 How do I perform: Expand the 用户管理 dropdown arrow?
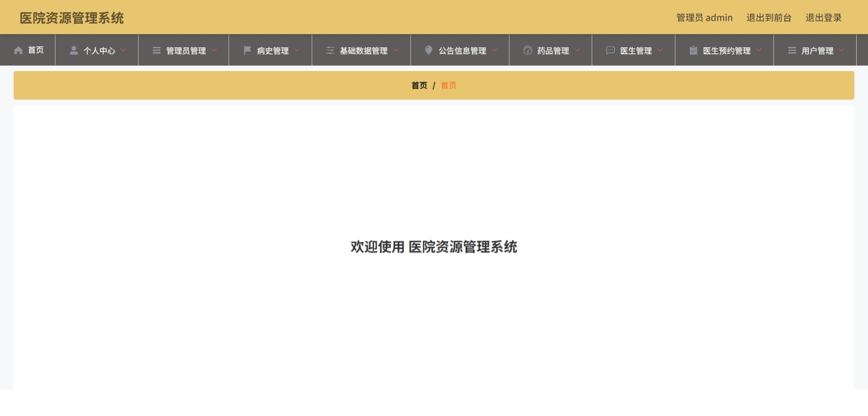[842, 50]
